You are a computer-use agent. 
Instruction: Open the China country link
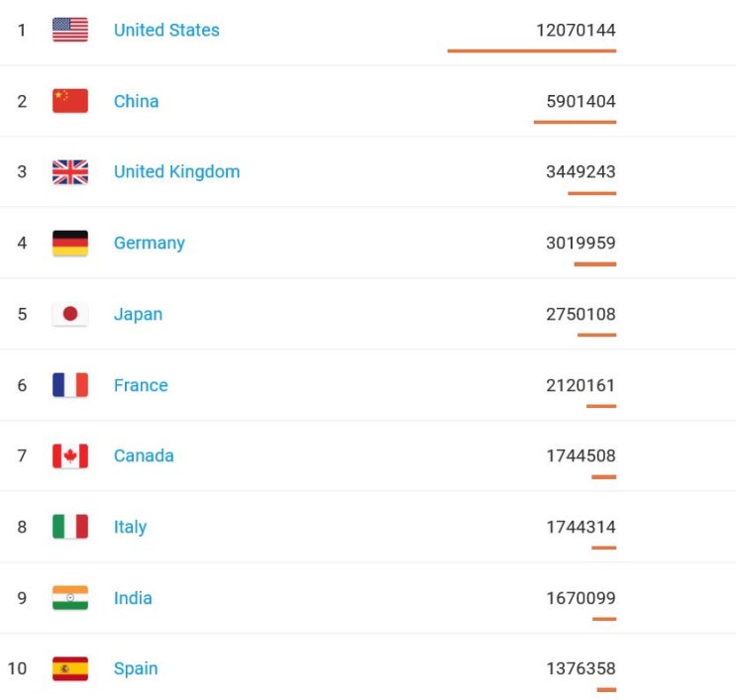136,101
